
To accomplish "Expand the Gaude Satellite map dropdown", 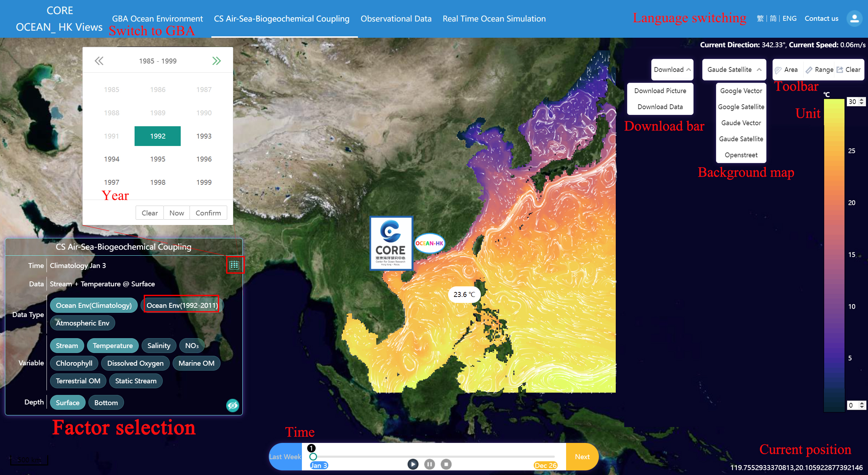I will click(735, 69).
